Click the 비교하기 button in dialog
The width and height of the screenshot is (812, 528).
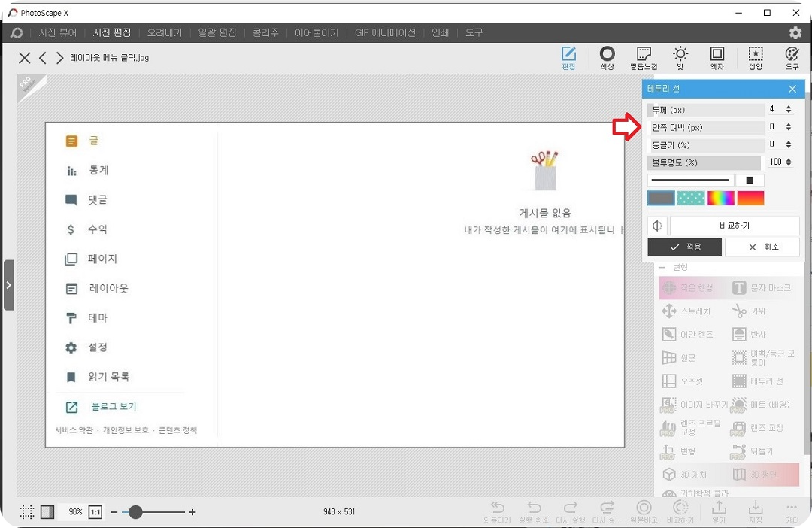coord(735,226)
